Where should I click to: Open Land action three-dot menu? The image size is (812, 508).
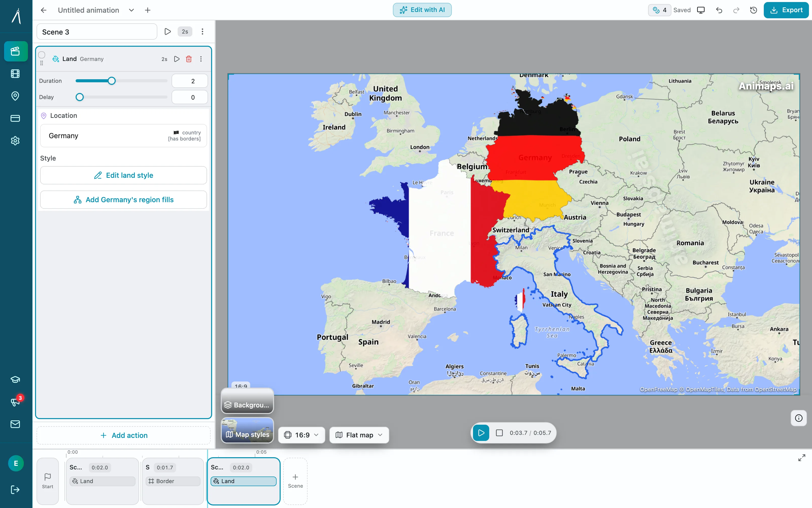click(x=201, y=59)
